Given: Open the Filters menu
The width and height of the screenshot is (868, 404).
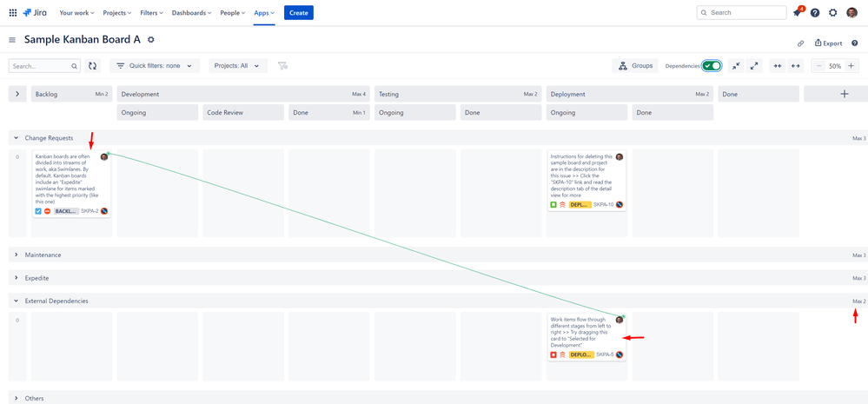Looking at the screenshot, I should coord(151,13).
